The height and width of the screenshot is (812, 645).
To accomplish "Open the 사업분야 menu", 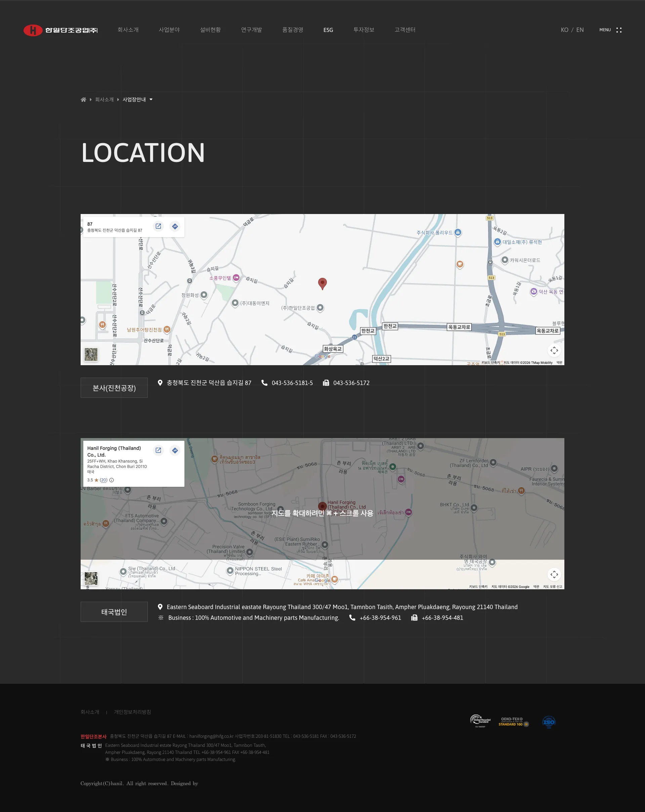I will coord(169,30).
